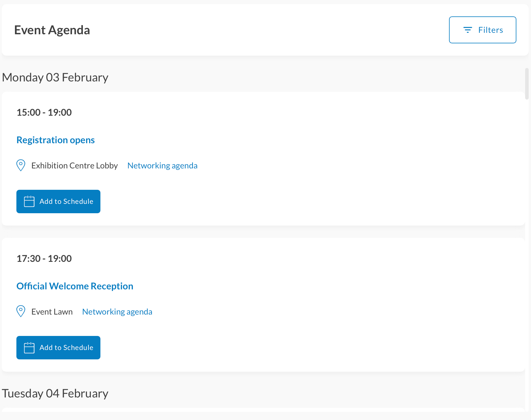Click calendar icon in Welcome Reception schedule button

coord(29,348)
